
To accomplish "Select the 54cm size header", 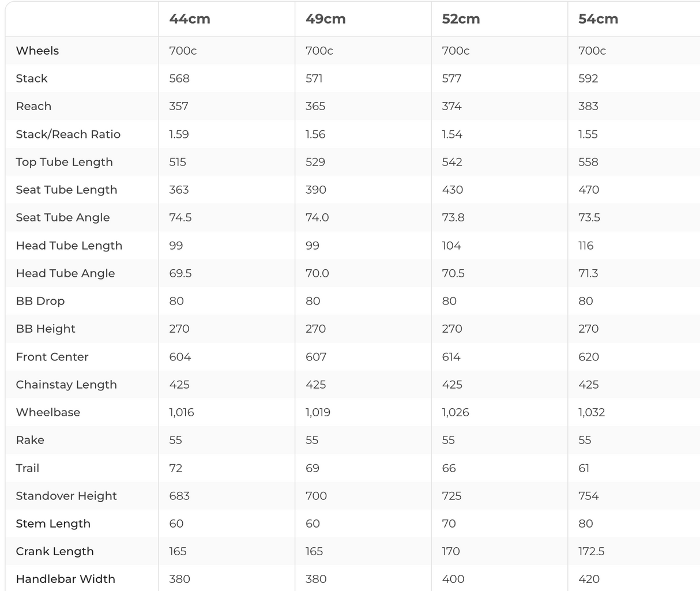I will [598, 19].
